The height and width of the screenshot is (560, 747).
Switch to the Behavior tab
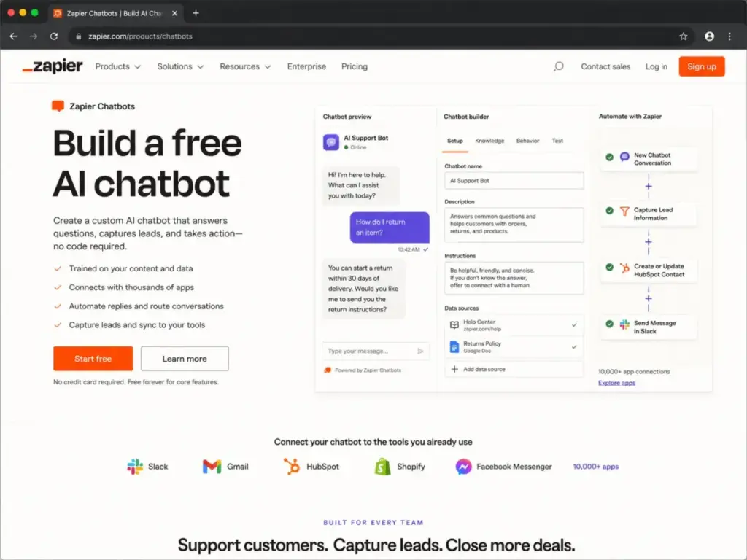(x=527, y=141)
